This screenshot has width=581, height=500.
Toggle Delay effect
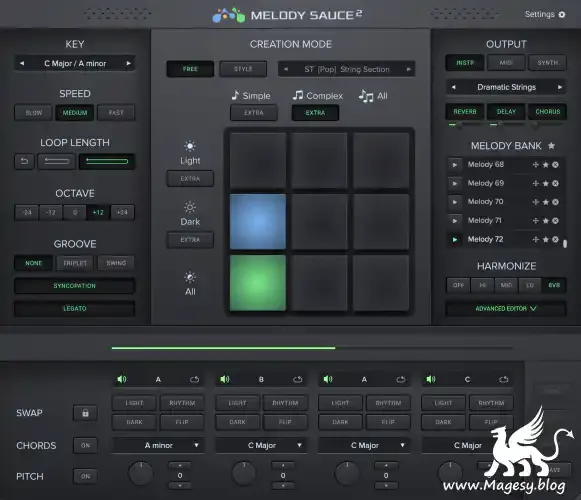[x=506, y=112]
